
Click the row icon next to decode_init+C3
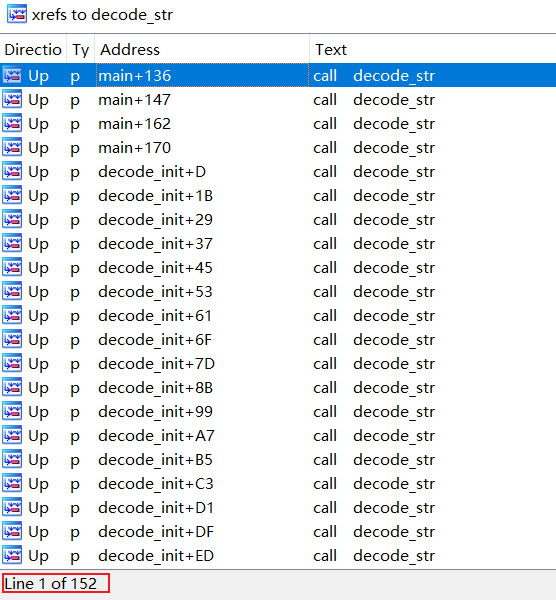pos(12,484)
